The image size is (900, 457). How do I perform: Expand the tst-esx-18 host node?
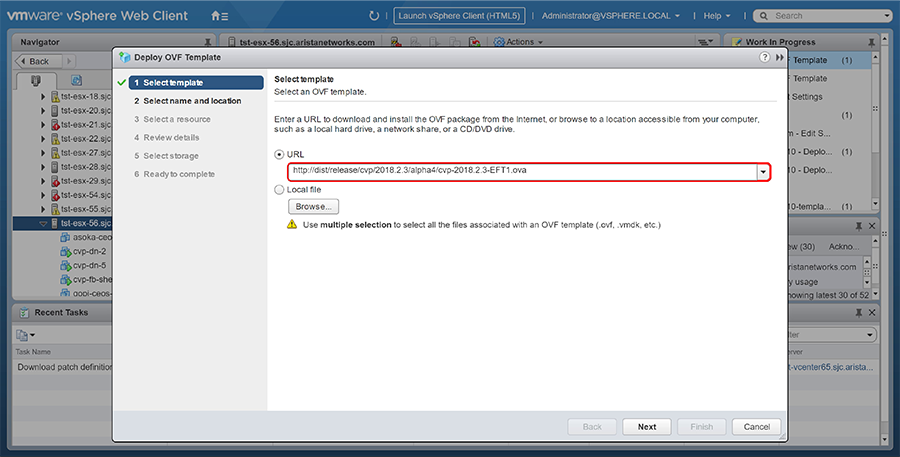click(43, 96)
